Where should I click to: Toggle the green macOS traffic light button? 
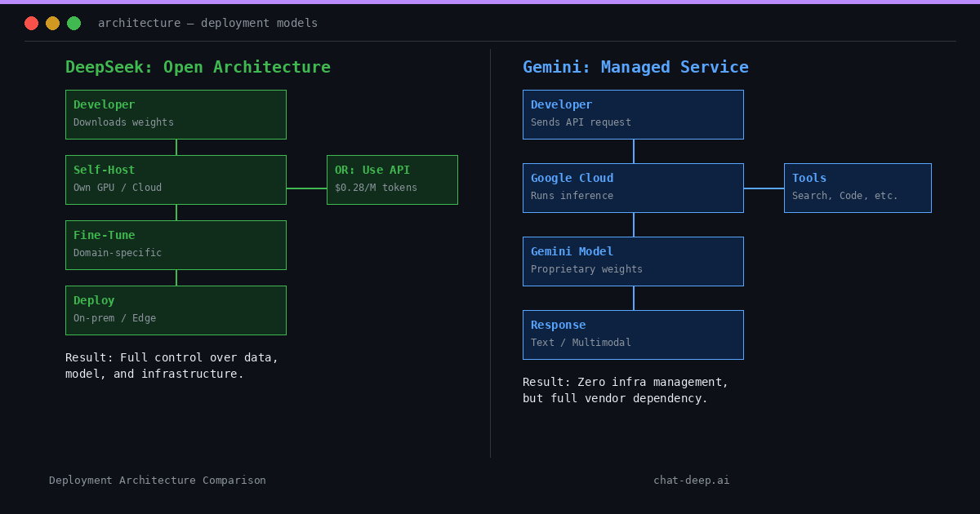click(x=73, y=23)
